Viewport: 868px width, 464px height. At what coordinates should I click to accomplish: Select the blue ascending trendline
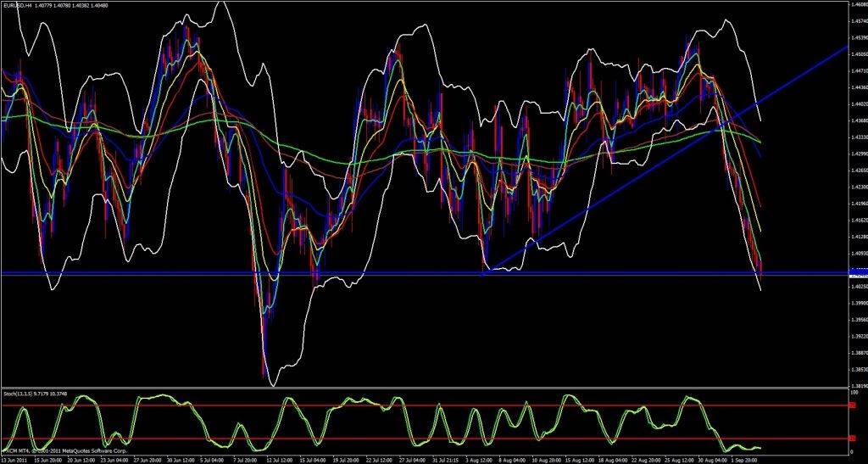click(665, 160)
